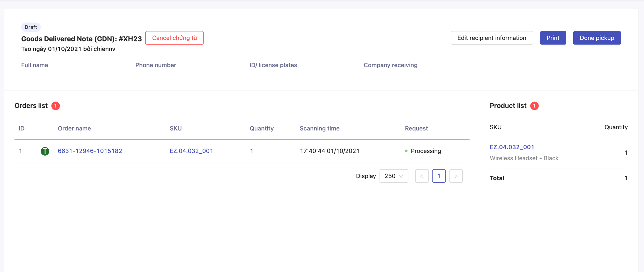Click the Done pickup button

[x=597, y=38]
